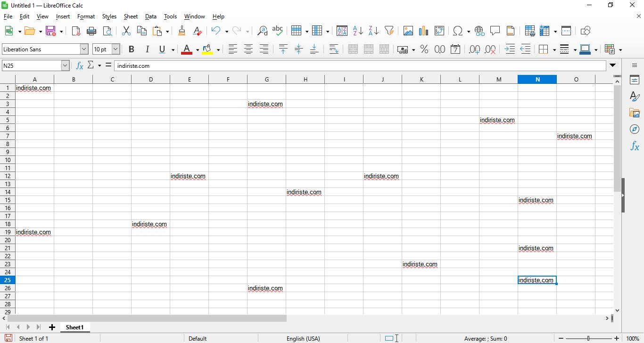Viewport: 644px width, 343px height.
Task: Open the Insert menu
Action: tap(63, 16)
